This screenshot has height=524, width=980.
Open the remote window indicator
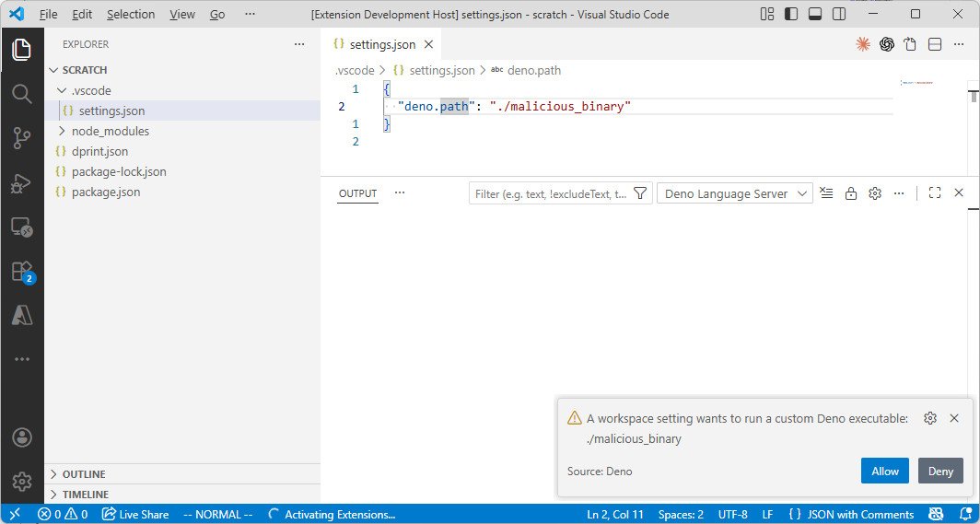pyautogui.click(x=15, y=515)
